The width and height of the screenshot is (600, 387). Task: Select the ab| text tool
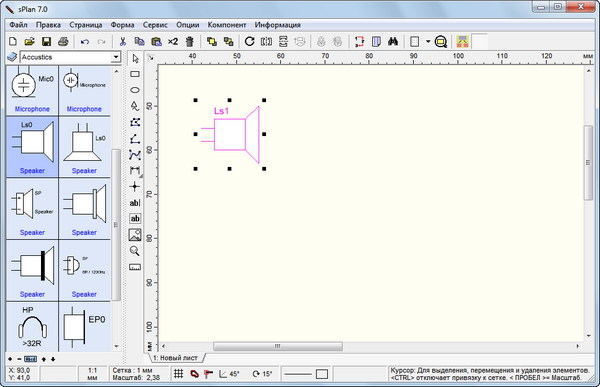[135, 203]
